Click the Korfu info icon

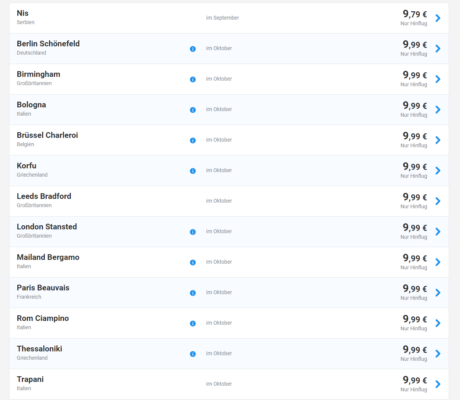coord(193,171)
